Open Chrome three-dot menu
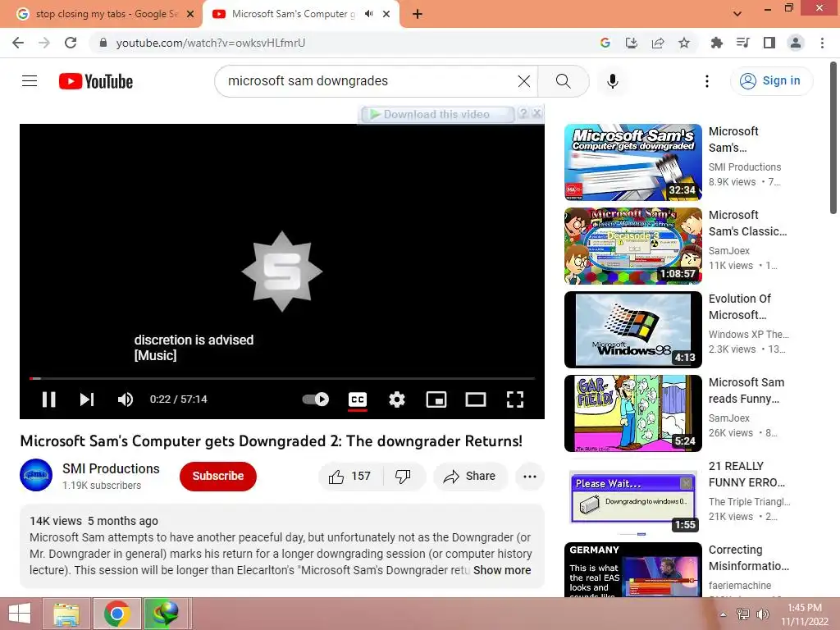840x630 pixels. coord(822,43)
